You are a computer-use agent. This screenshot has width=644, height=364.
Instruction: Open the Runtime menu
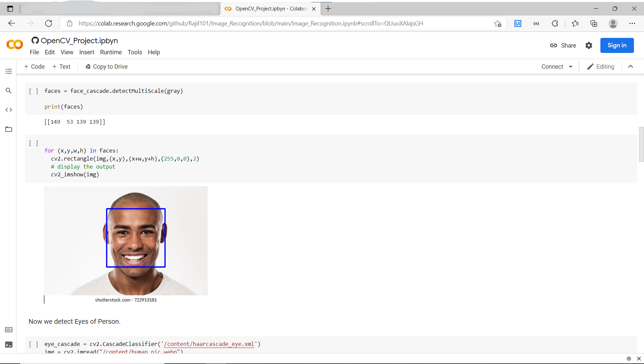pyautogui.click(x=111, y=52)
